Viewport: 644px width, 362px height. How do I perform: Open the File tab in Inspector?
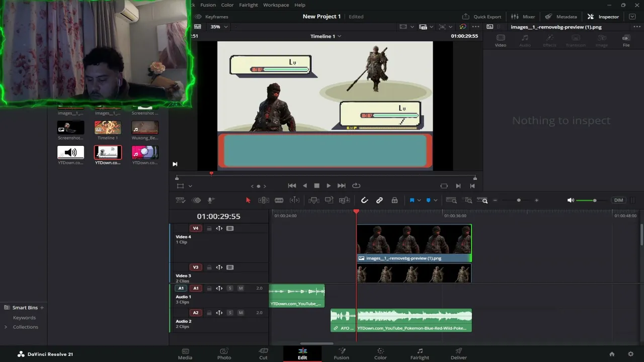pyautogui.click(x=626, y=40)
